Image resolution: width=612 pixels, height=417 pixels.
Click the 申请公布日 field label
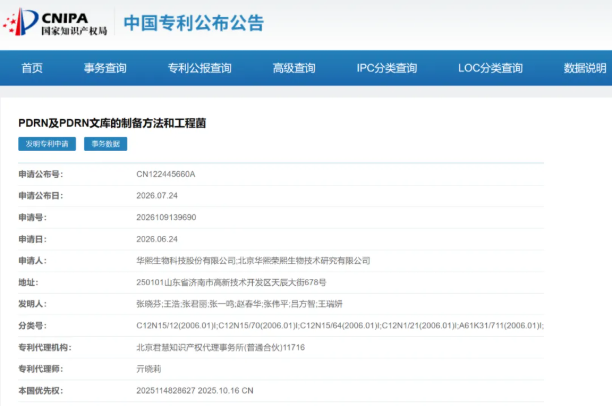click(x=41, y=196)
